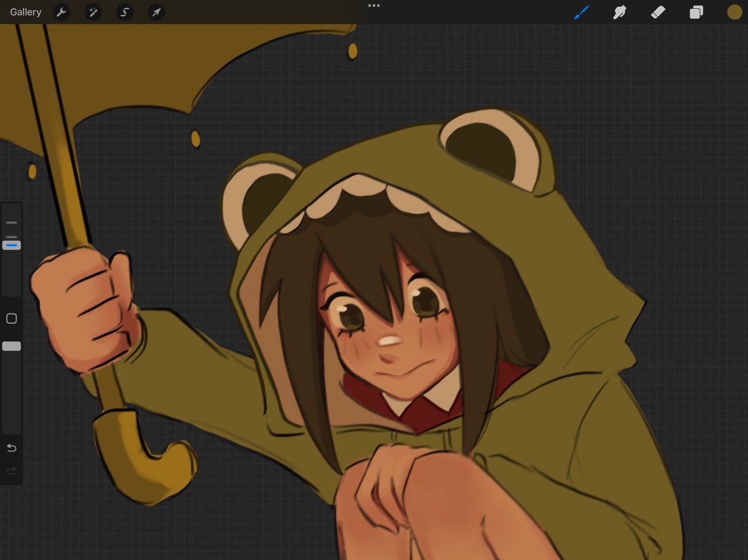Select the Eraser tool
Image resolution: width=748 pixels, height=560 pixels.
(658, 12)
